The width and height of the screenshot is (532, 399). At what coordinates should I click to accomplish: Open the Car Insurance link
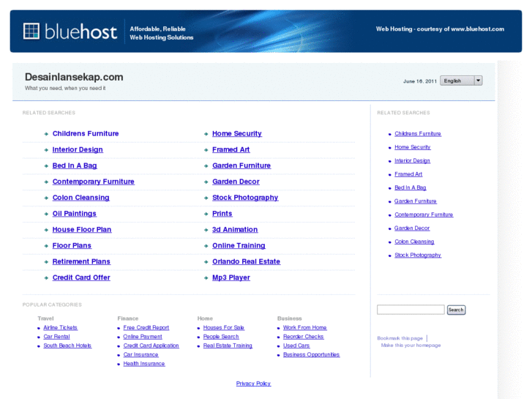click(x=141, y=354)
